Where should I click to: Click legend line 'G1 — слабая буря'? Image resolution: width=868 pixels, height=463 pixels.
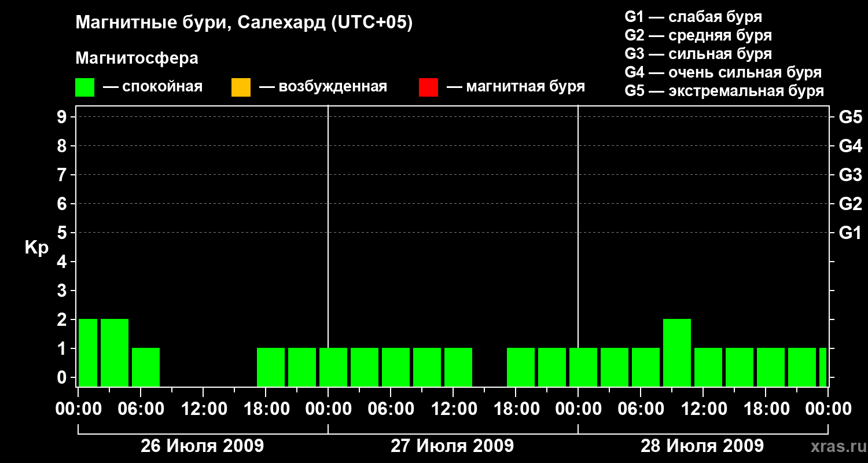(693, 17)
